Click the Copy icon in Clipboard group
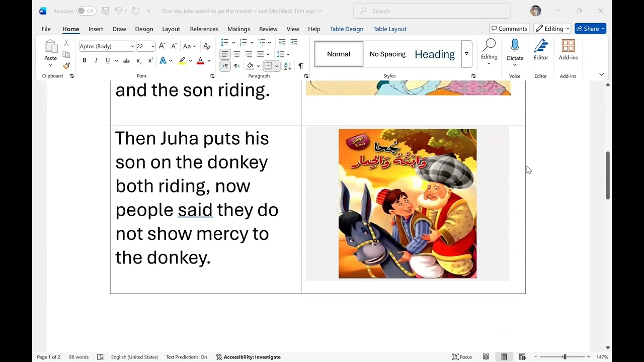Screen dimensions: 644x362 66,54
